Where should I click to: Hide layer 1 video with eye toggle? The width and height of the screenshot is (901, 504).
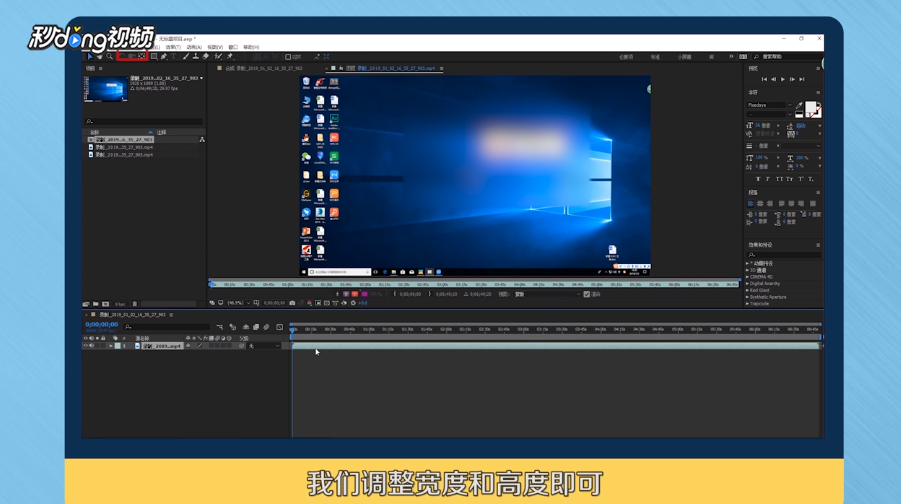[86, 346]
